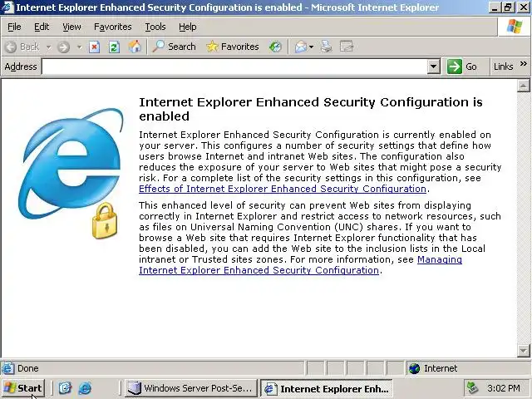The height and width of the screenshot is (399, 532).
Task: Click the History toolbar icon
Action: point(275,47)
